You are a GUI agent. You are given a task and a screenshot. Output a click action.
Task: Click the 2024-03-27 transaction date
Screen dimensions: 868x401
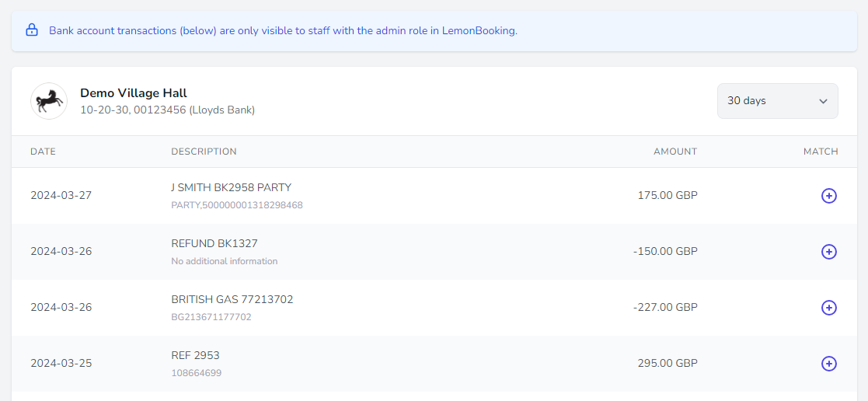tap(61, 196)
